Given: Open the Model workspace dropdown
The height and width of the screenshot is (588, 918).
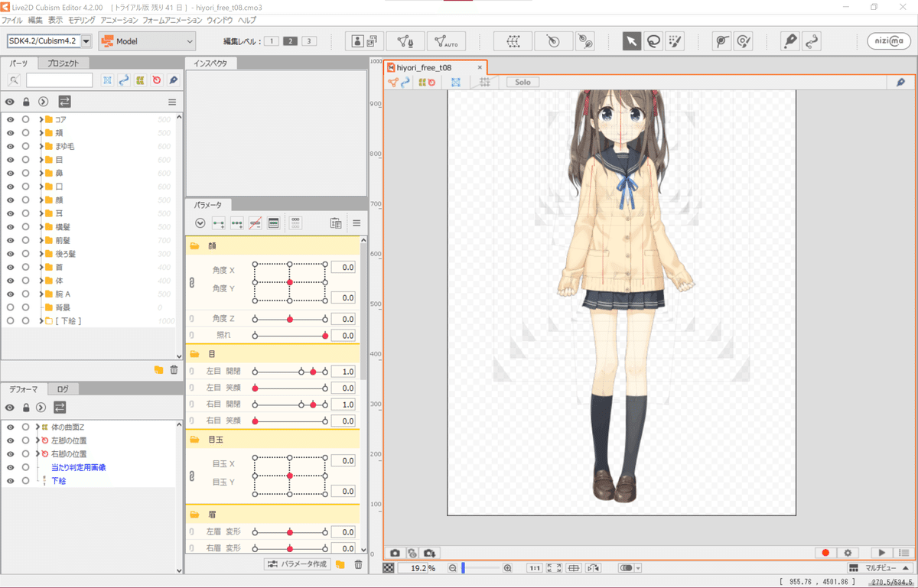Looking at the screenshot, I should [147, 41].
